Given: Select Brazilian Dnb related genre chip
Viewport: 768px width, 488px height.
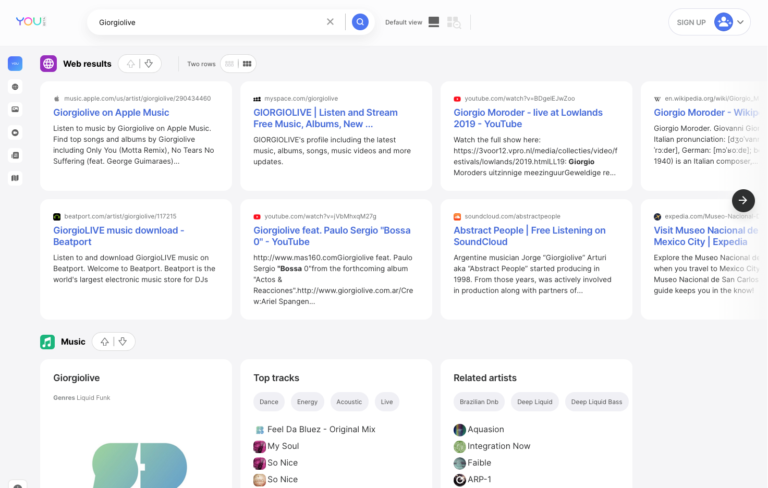Looking at the screenshot, I should click(479, 402).
